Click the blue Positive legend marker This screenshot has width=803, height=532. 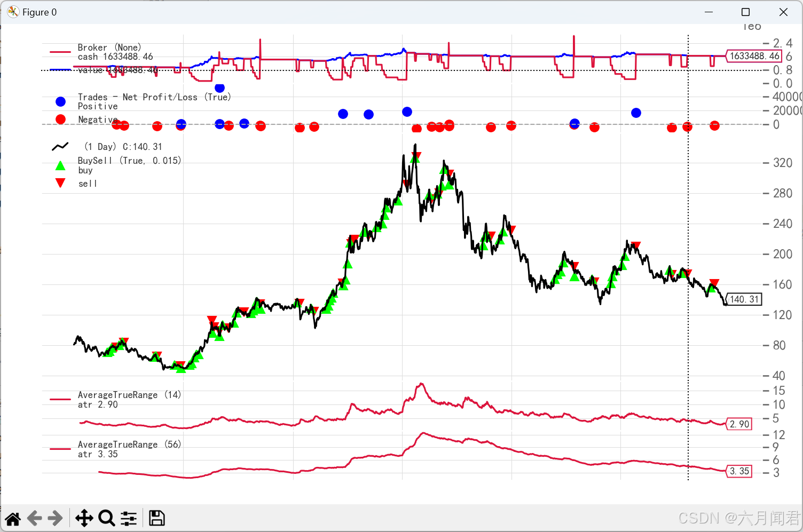[x=60, y=101]
